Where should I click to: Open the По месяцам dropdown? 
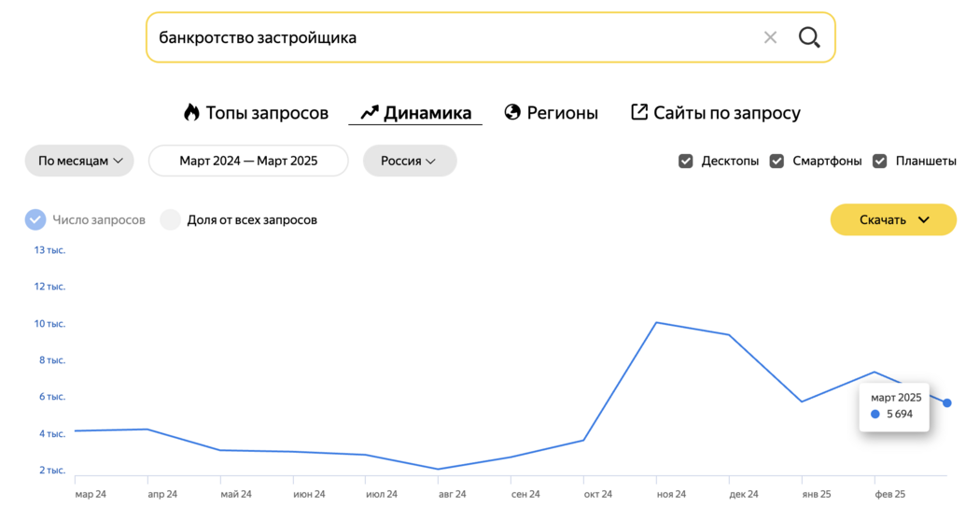(79, 161)
